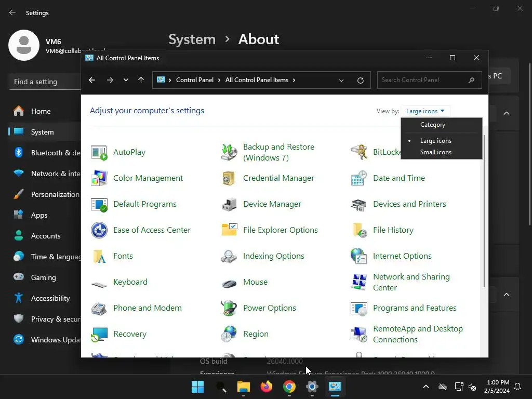Click the VM6 profile avatar
Screen dimensions: 532x399
pyautogui.click(x=24, y=45)
